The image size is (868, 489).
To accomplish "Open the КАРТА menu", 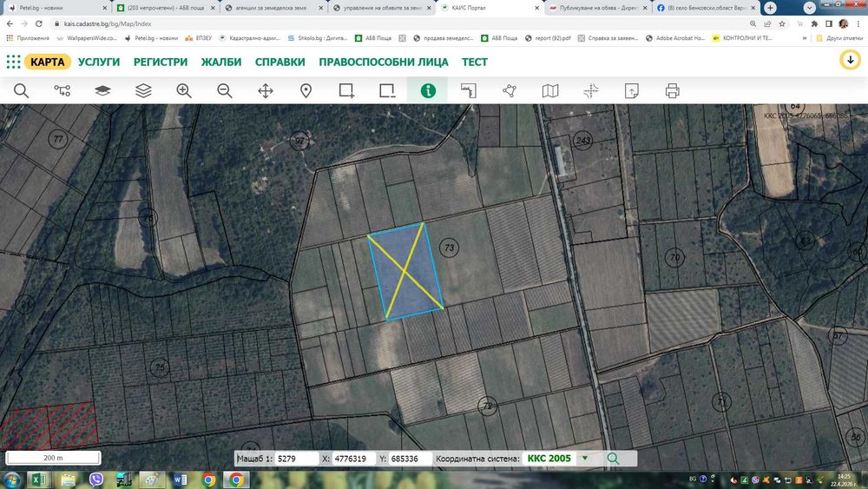I will click(48, 62).
